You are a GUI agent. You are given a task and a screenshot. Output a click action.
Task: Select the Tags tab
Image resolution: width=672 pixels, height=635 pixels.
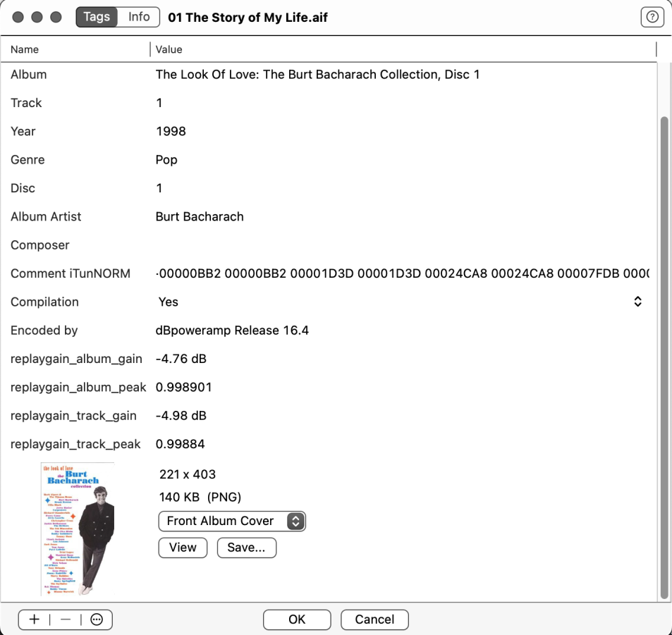97,17
